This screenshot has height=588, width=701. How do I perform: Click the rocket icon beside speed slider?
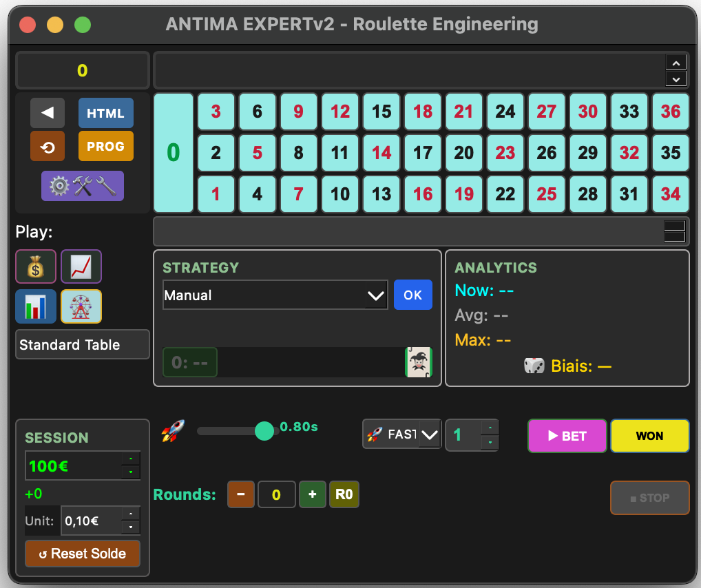click(173, 432)
